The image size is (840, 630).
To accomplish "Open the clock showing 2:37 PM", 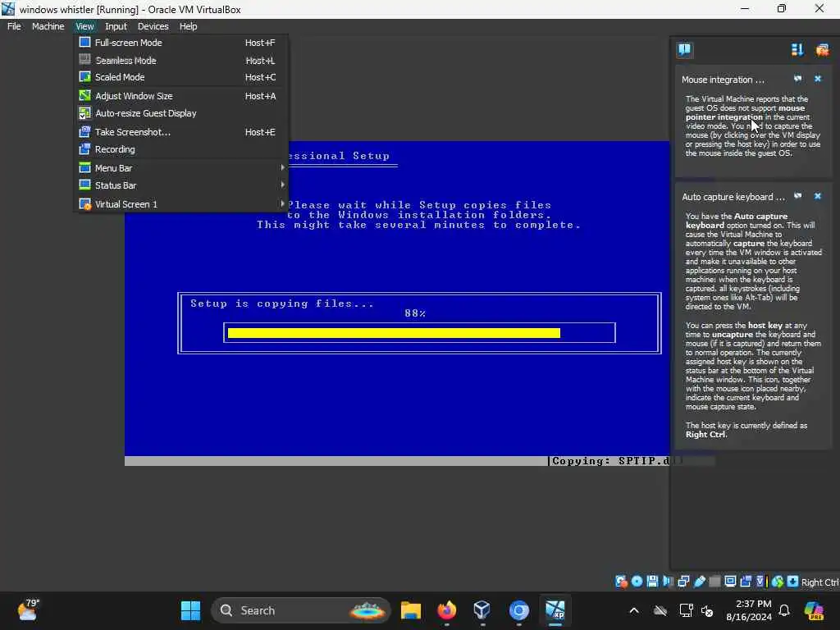I will click(749, 610).
